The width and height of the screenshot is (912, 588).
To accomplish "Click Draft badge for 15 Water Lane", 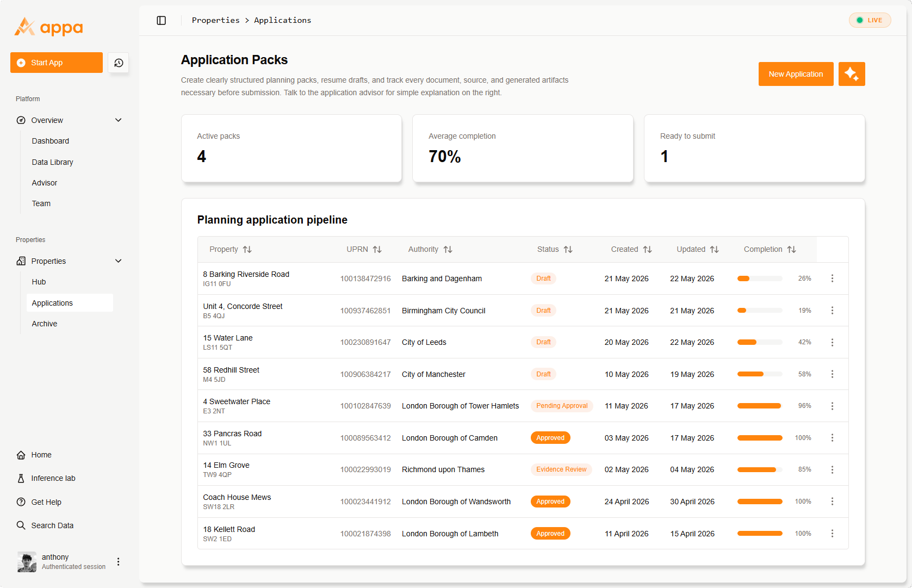I will click(543, 342).
